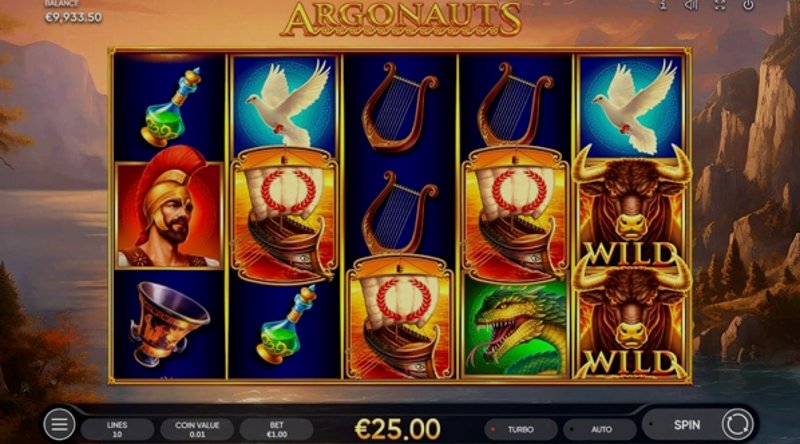Image resolution: width=800 pixels, height=444 pixels.
Task: Open the Lines 10 selector
Action: click(x=117, y=430)
